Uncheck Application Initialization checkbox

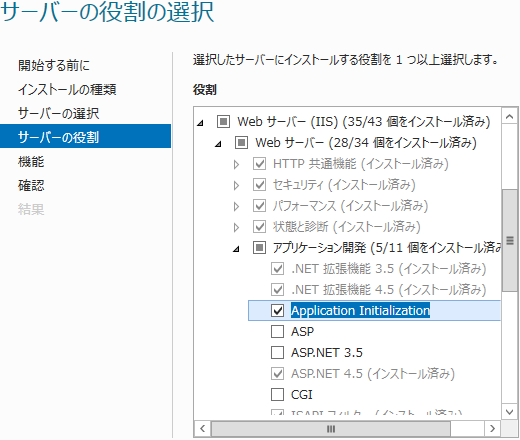(277, 311)
